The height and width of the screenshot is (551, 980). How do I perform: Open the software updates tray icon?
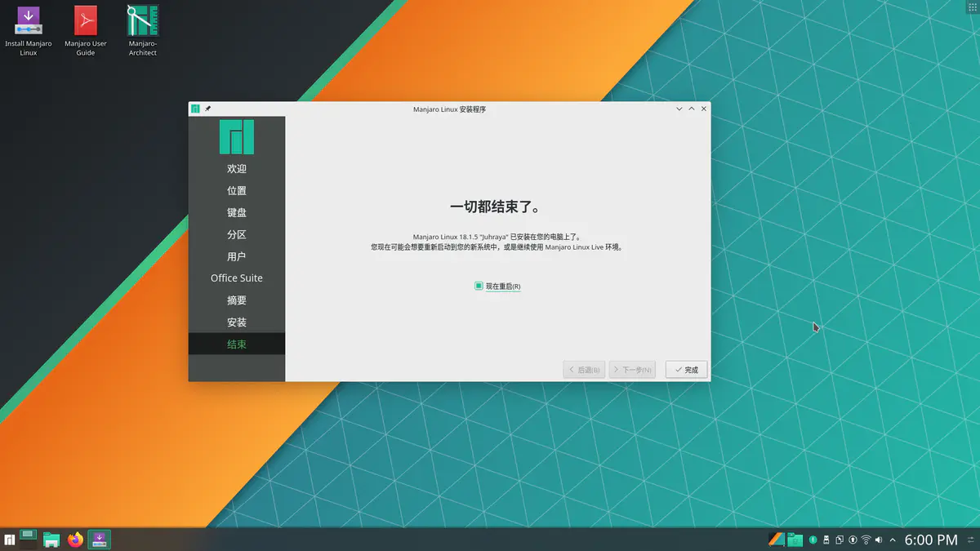853,540
